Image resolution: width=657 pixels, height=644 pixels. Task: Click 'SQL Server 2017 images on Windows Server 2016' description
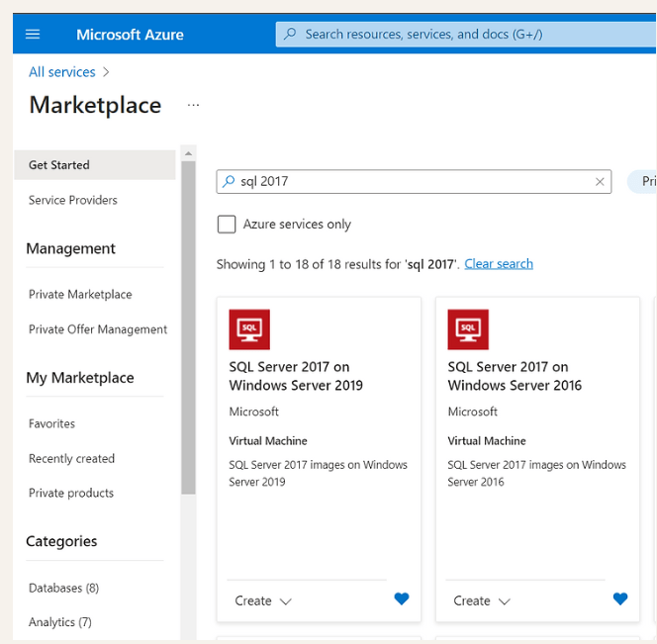(536, 473)
